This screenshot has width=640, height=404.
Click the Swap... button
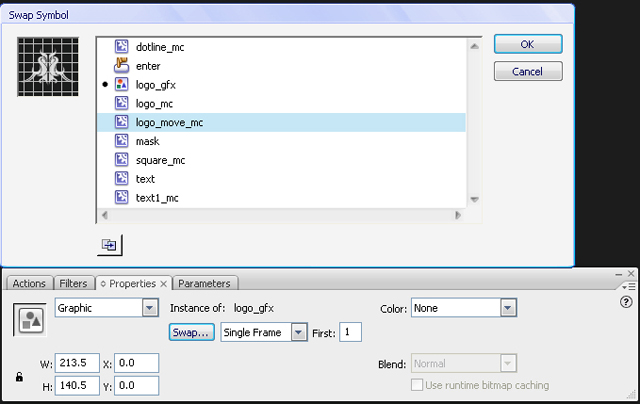[x=191, y=332]
